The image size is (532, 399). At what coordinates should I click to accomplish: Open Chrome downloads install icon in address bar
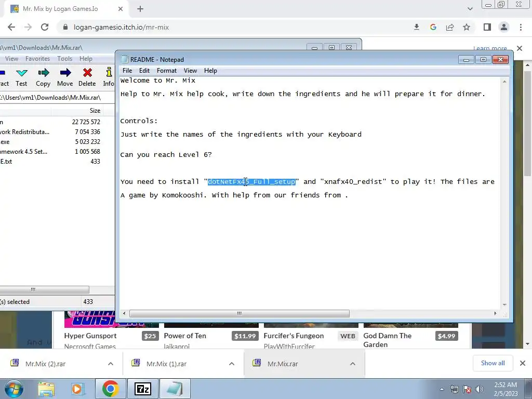pos(416,27)
